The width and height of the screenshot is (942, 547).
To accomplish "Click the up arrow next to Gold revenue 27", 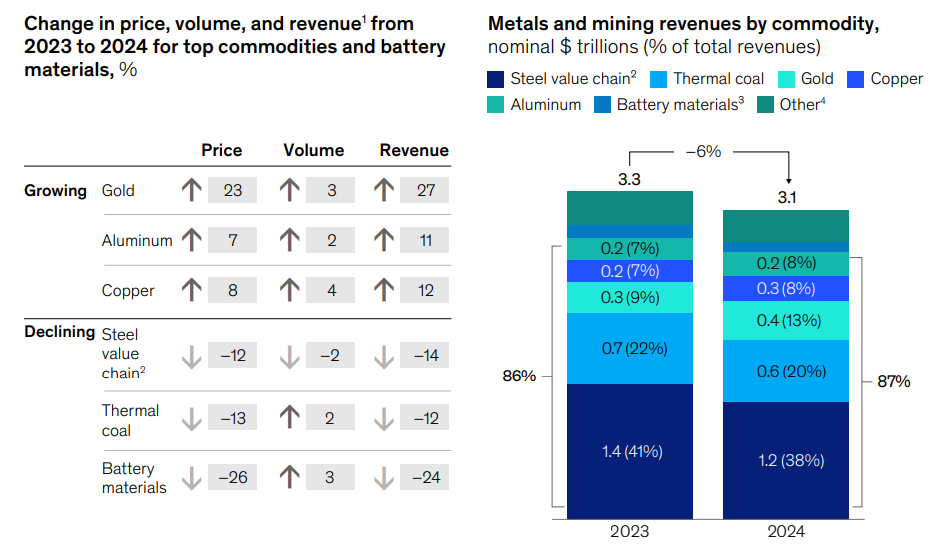I will tap(384, 190).
